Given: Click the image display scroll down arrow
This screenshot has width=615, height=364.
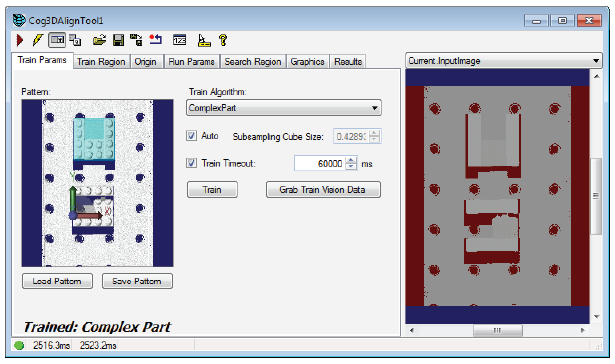Looking at the screenshot, I should tap(596, 317).
